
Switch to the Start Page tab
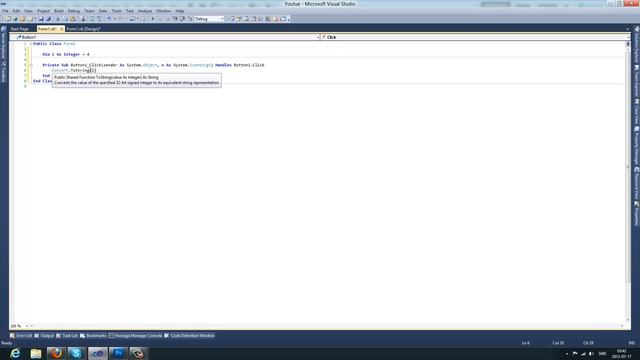(x=20, y=29)
